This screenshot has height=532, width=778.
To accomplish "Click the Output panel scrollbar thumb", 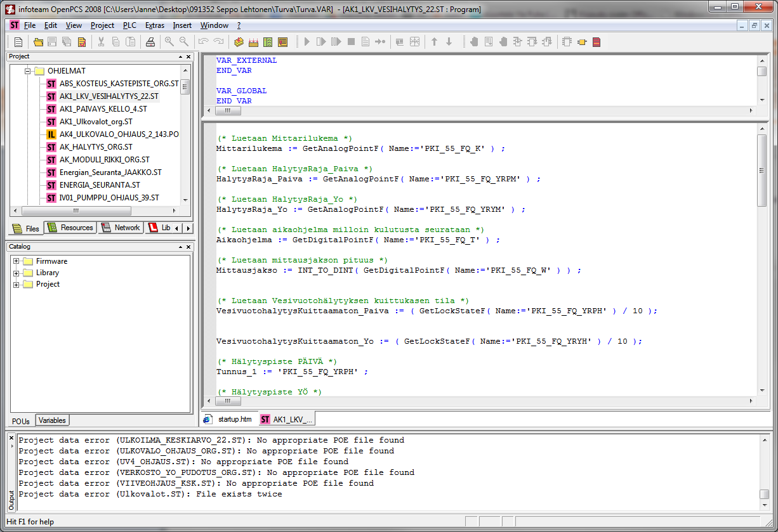I will click(765, 495).
